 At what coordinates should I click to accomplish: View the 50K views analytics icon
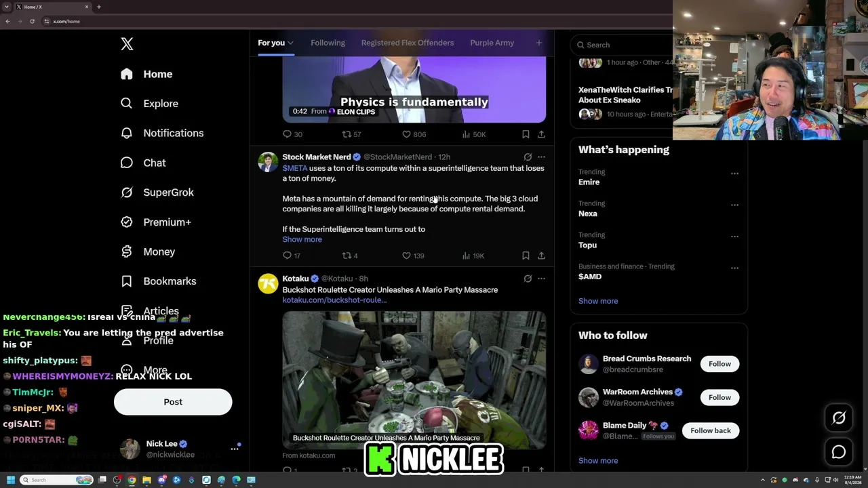467,134
